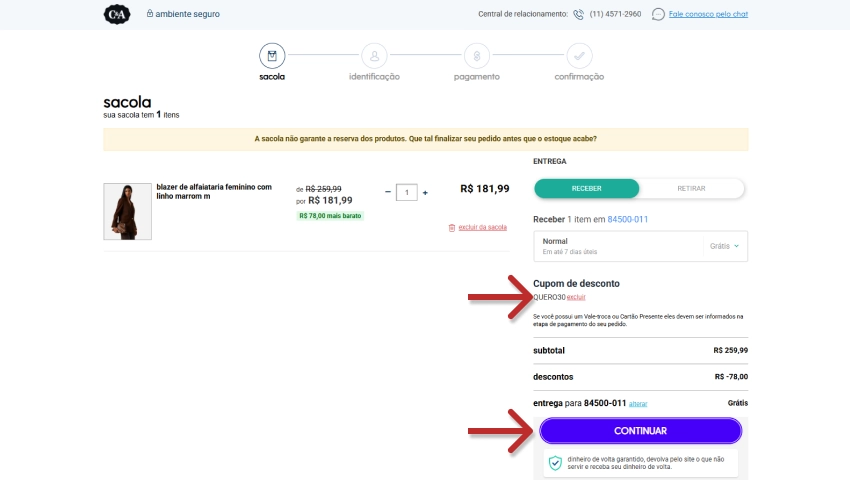850x480 pixels.
Task: Click the pagamento step money icon
Action: pyautogui.click(x=477, y=55)
